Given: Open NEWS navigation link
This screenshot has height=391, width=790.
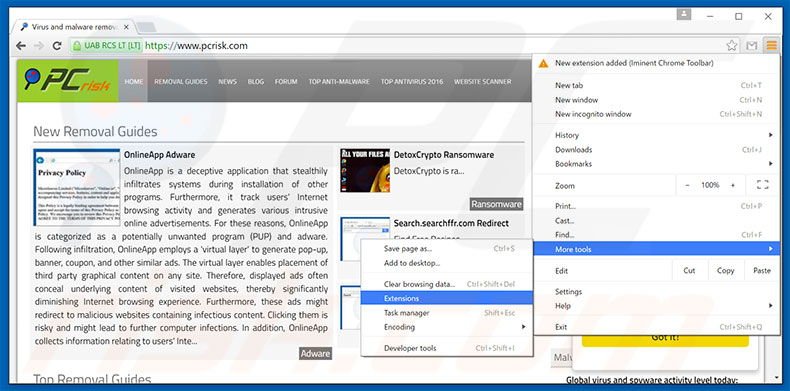Looking at the screenshot, I should [227, 81].
